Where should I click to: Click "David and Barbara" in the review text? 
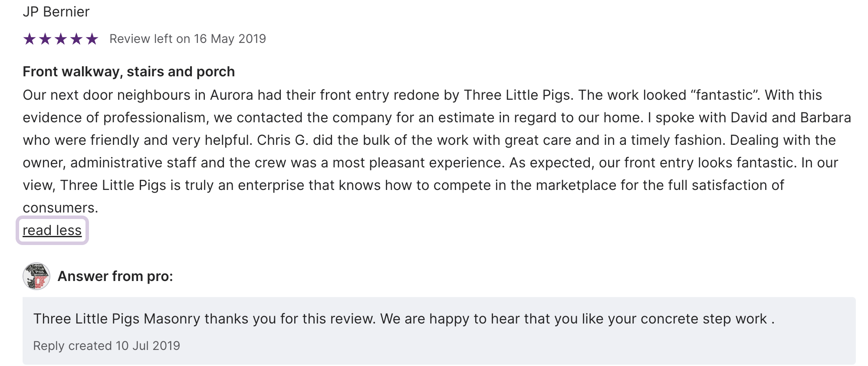pyautogui.click(x=791, y=118)
